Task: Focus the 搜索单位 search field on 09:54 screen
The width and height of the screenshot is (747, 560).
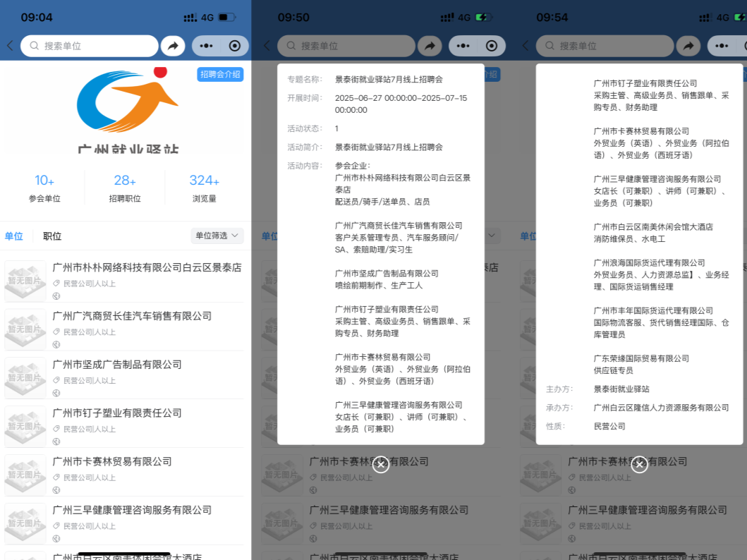Action: point(605,46)
